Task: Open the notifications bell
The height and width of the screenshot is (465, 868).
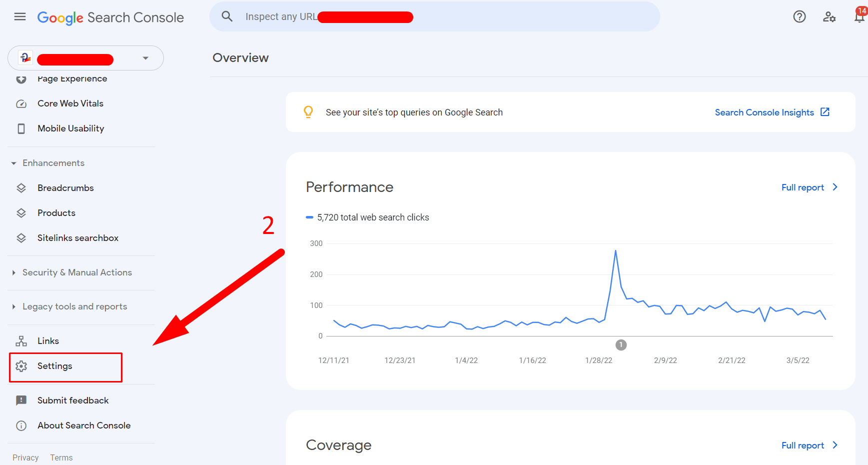Action: pyautogui.click(x=860, y=17)
